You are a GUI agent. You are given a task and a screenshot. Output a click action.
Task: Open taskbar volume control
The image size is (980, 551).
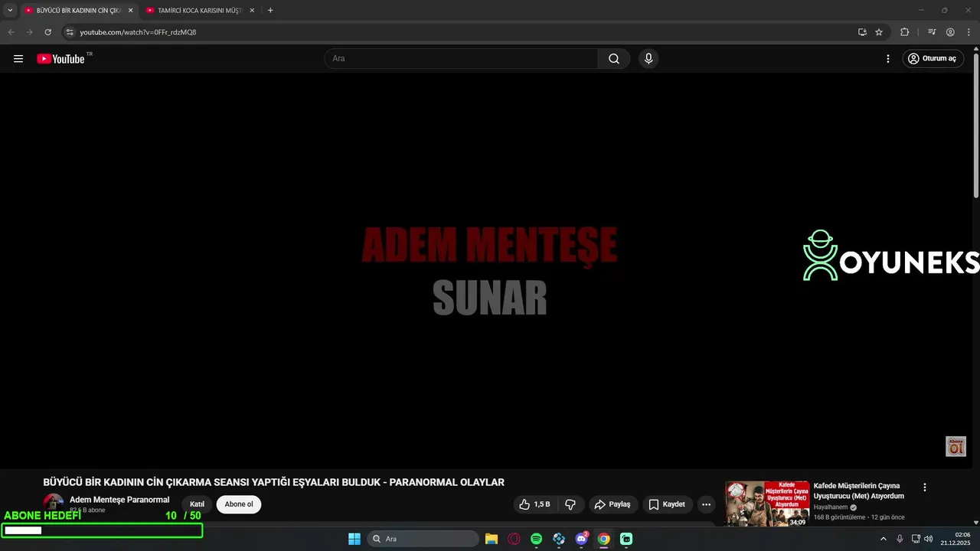(929, 539)
